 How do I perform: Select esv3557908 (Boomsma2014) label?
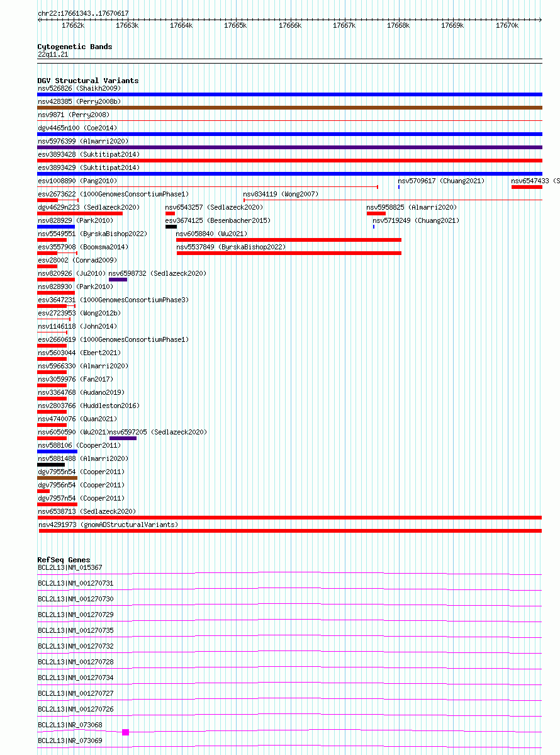[83, 247]
